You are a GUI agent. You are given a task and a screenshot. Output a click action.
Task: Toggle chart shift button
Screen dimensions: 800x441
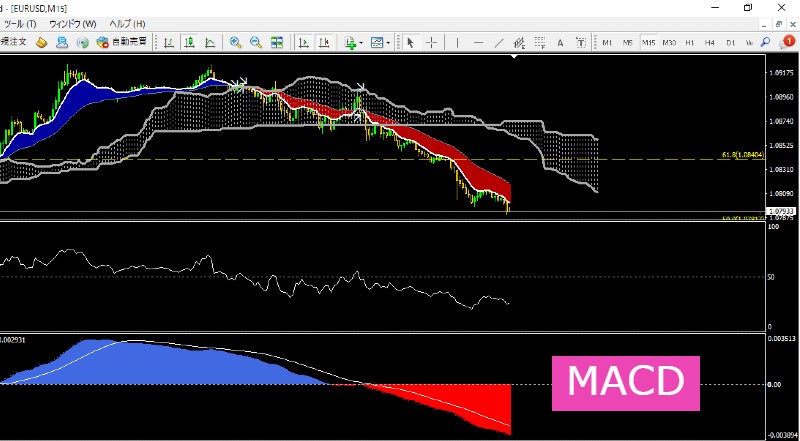324,42
